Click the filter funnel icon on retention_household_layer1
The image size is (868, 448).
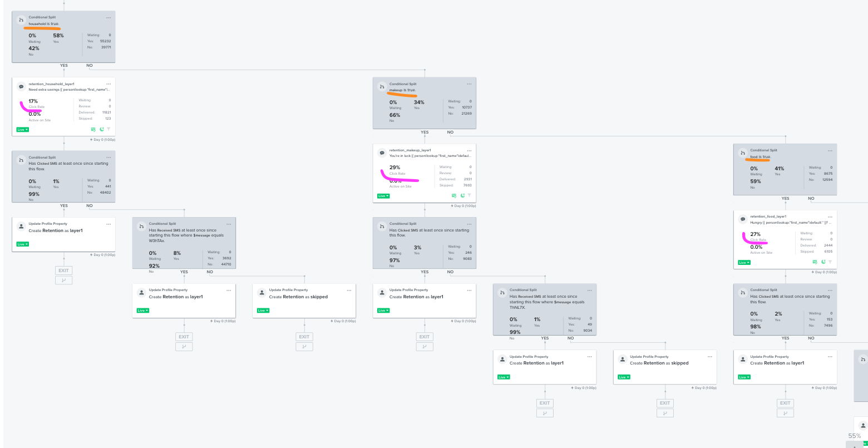[108, 129]
